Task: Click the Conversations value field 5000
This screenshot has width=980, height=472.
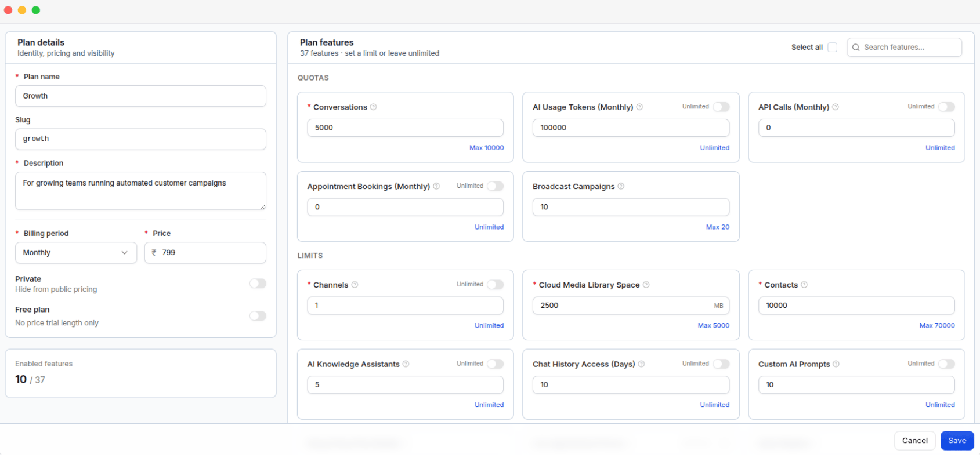Action: click(x=406, y=128)
